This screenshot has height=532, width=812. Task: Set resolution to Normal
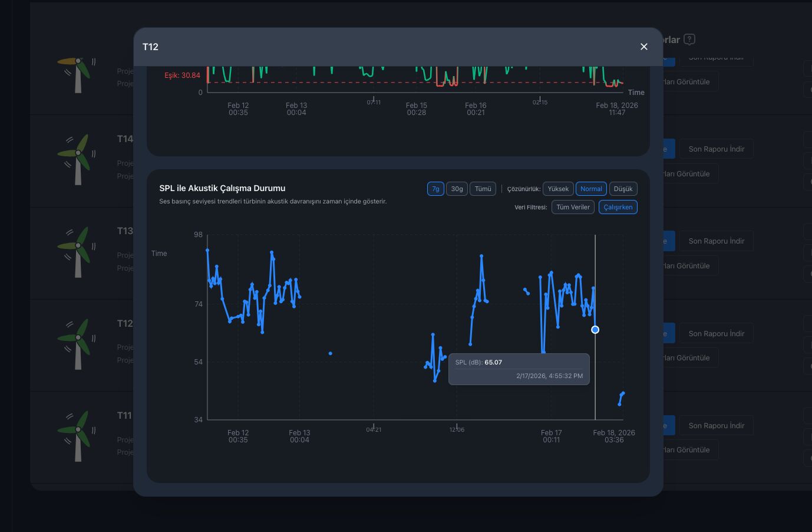tap(591, 189)
